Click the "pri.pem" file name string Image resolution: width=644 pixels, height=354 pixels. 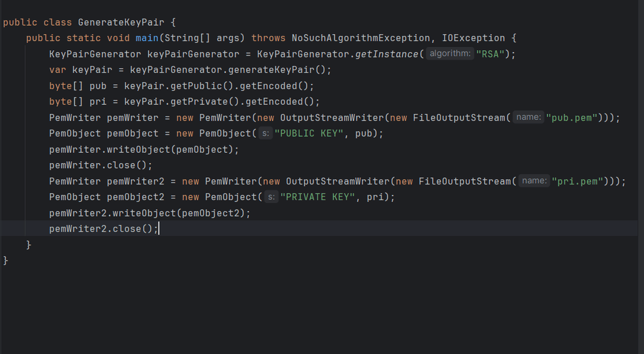coord(577,181)
